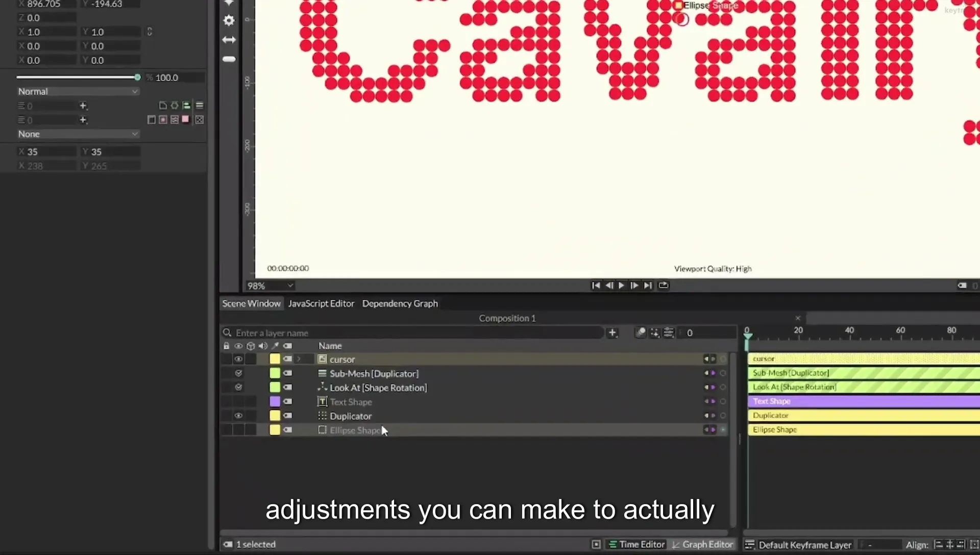Image resolution: width=980 pixels, height=555 pixels.
Task: Click the horizontal double-arrow viewport tool
Action: coord(229,40)
